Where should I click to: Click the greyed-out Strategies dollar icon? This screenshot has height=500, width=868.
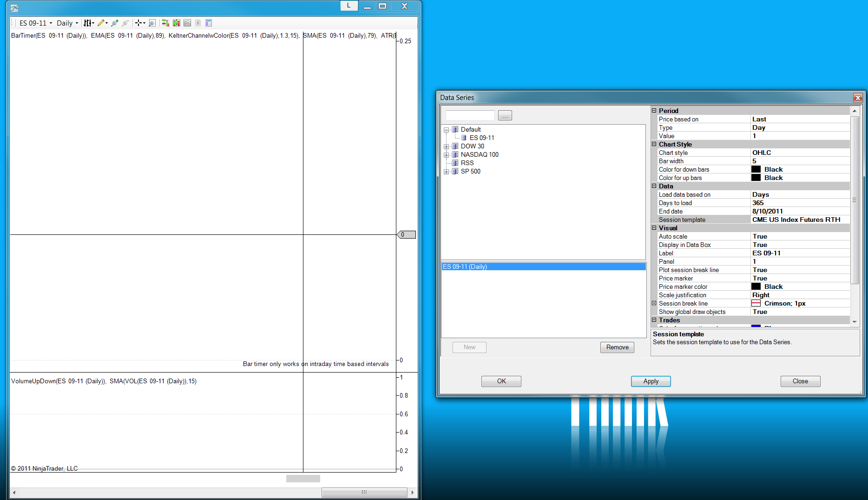click(x=198, y=23)
